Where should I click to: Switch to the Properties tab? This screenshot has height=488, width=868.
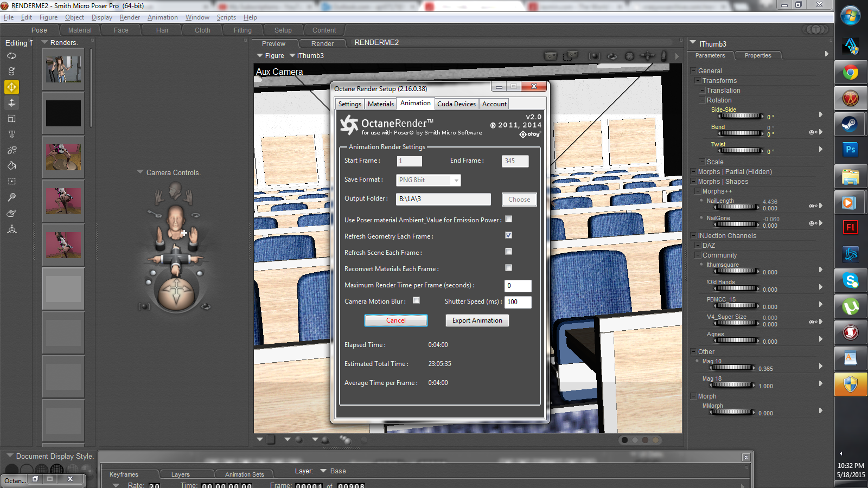click(x=758, y=55)
